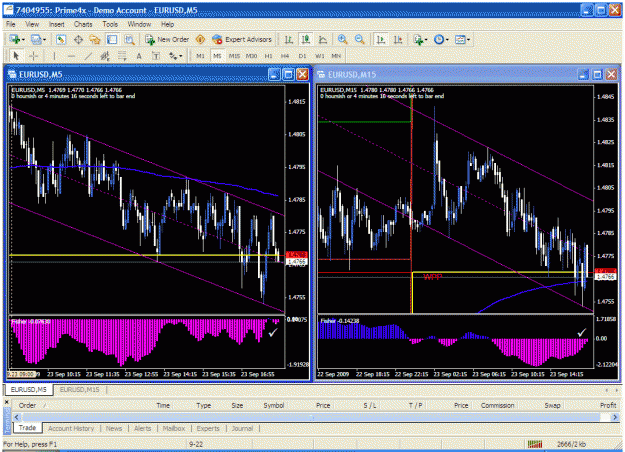Select the horizontal line drawing tool
The height and width of the screenshot is (452, 625).
pos(71,56)
